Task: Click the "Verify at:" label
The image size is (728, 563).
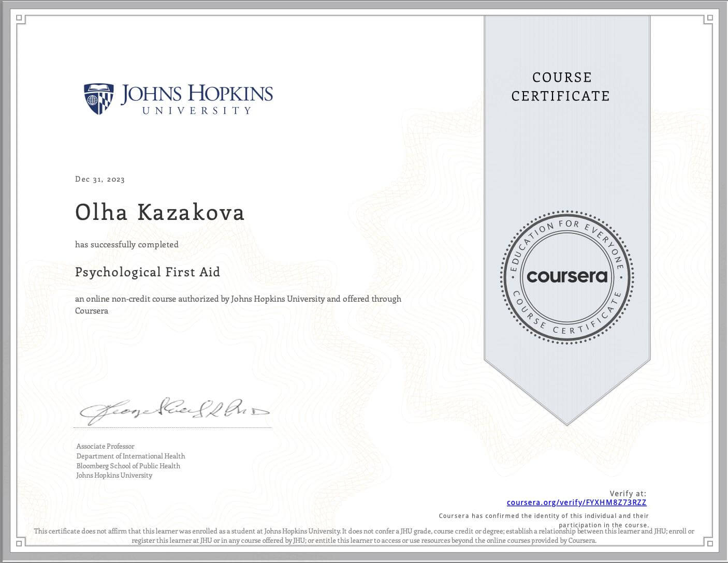Action: tap(628, 494)
